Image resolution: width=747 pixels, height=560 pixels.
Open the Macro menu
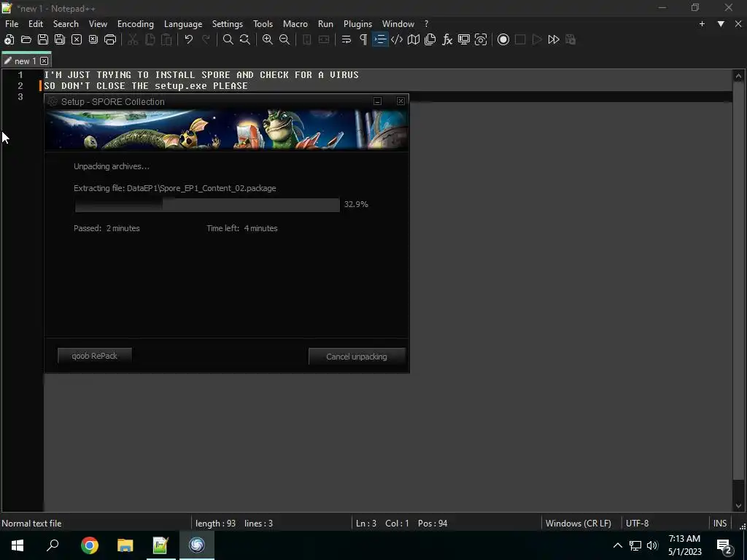click(295, 24)
